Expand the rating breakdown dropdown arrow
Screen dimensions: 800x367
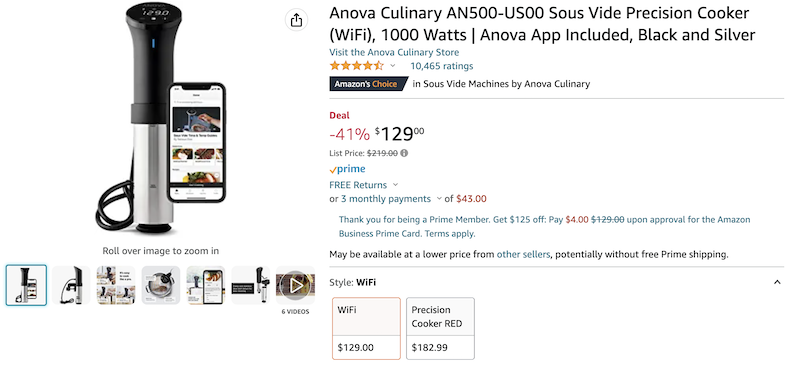point(392,66)
